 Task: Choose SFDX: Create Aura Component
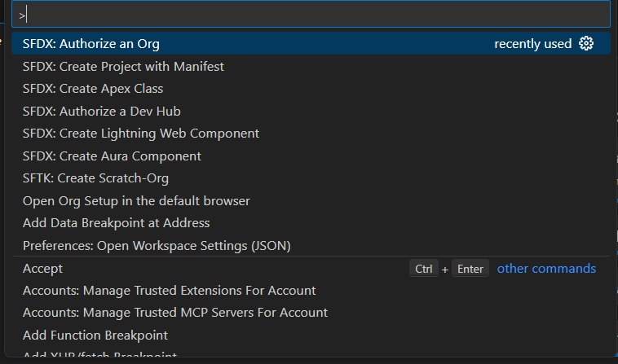pyautogui.click(x=112, y=156)
